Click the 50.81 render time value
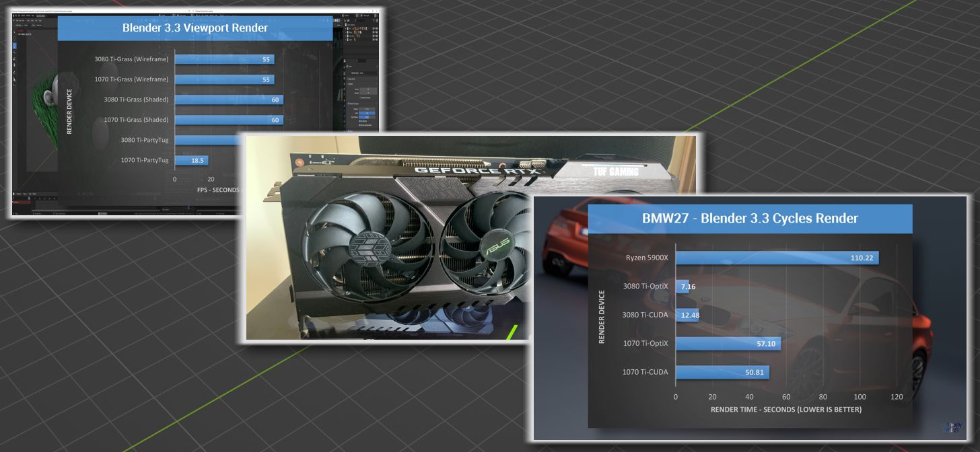The height and width of the screenshot is (452, 980). pyautogui.click(x=754, y=373)
